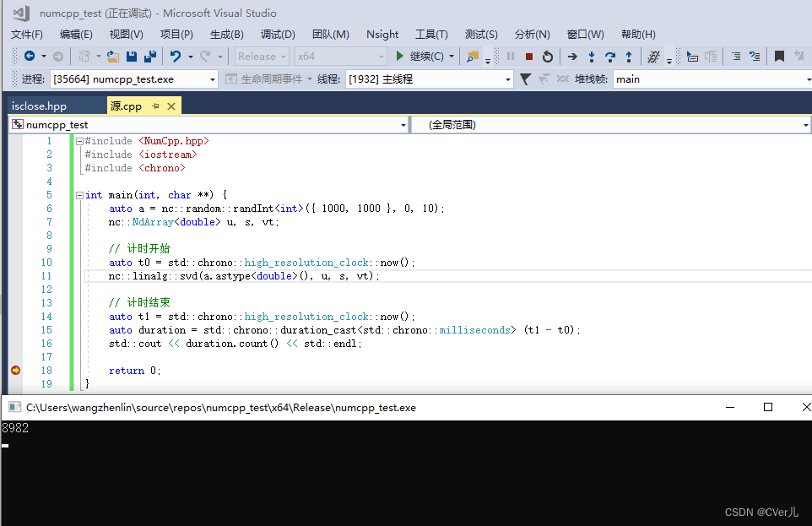Viewport: 812px width, 526px height.
Task: Open the 调试(D) menu
Action: point(278,35)
